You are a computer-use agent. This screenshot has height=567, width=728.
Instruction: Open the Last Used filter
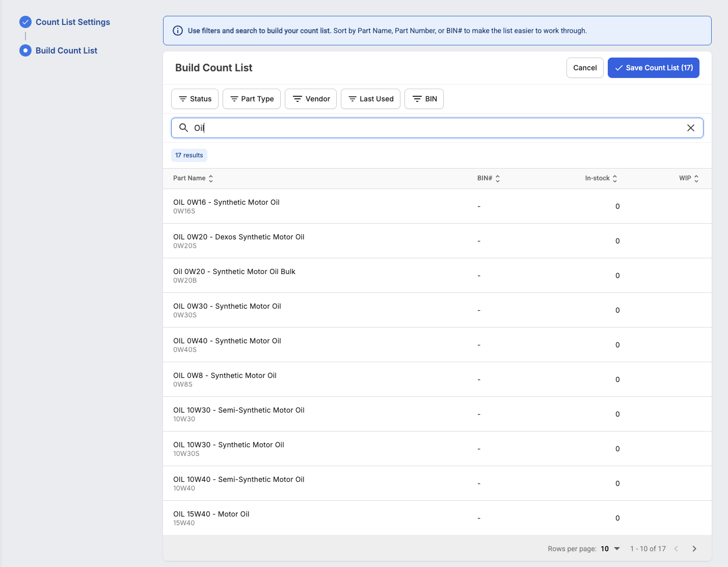[x=370, y=99]
